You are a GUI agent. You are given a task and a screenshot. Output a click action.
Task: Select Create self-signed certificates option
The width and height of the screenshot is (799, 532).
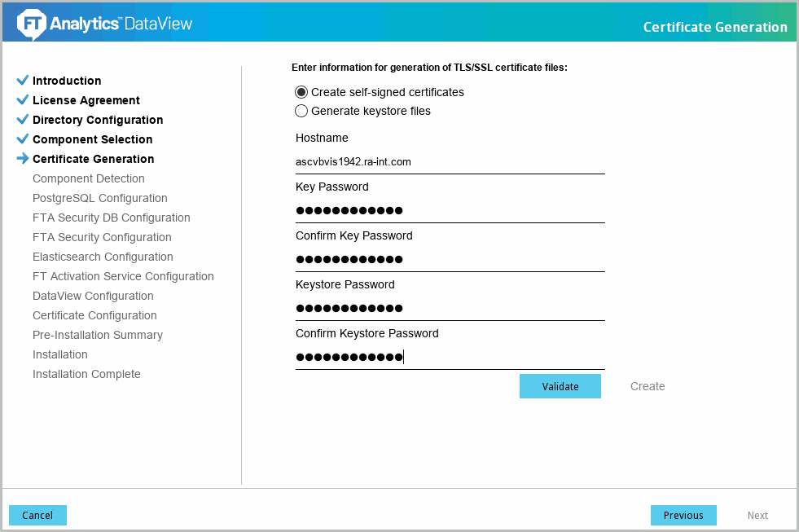tap(301, 92)
